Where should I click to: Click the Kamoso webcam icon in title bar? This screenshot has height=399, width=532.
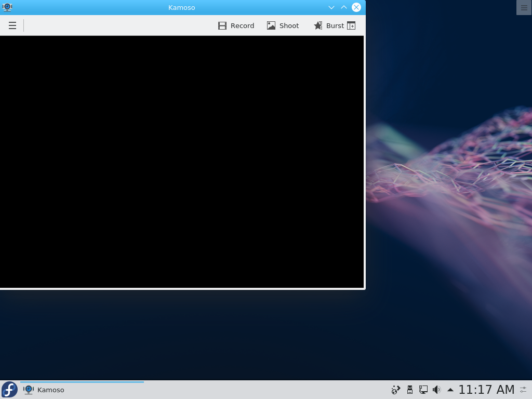tap(7, 7)
